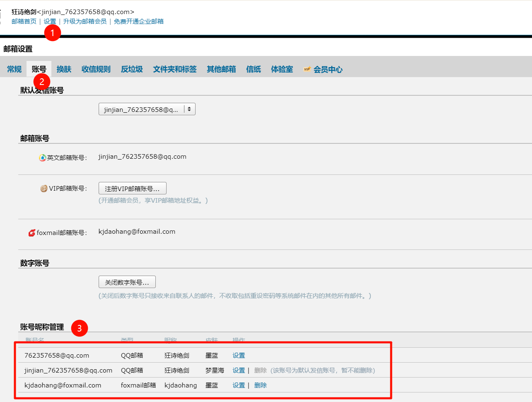Click 升级为邮箱会员 link
The image size is (532, 402).
tap(85, 22)
